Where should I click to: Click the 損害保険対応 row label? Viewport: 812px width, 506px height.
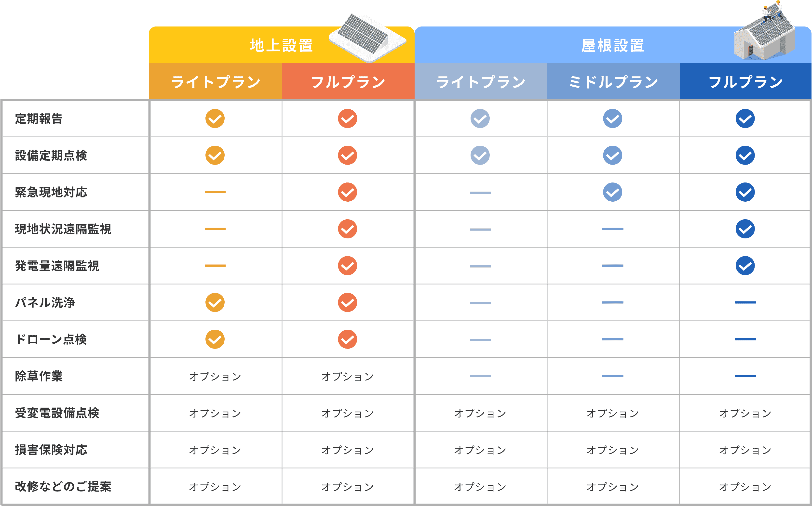[x=51, y=450]
